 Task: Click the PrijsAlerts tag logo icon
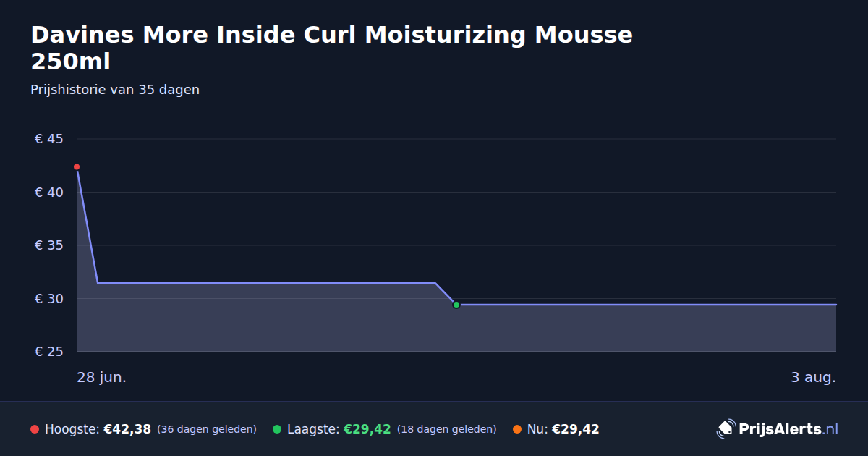[x=726, y=429]
